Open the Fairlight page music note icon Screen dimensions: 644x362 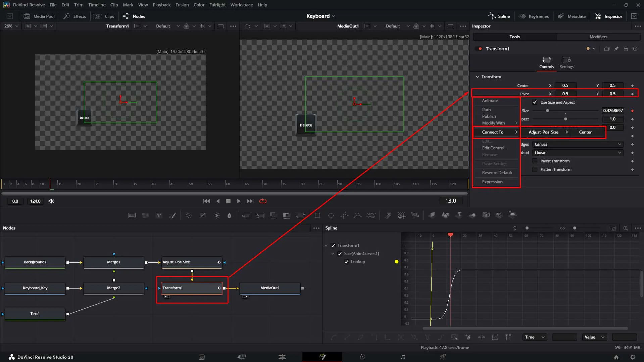(403, 357)
